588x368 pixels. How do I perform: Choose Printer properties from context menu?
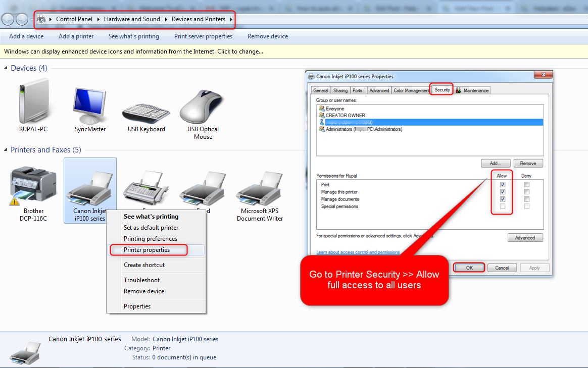coord(157,250)
